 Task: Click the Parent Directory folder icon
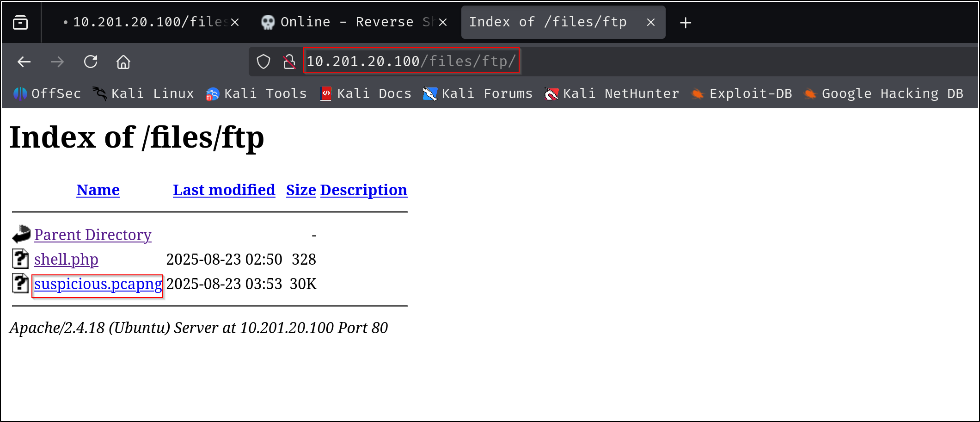[x=21, y=235]
